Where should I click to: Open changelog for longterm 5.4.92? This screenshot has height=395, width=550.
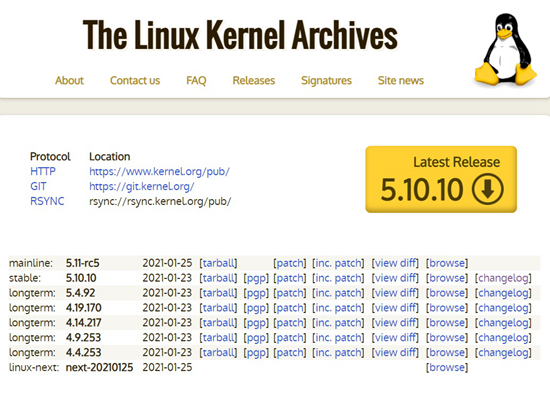[x=503, y=293]
